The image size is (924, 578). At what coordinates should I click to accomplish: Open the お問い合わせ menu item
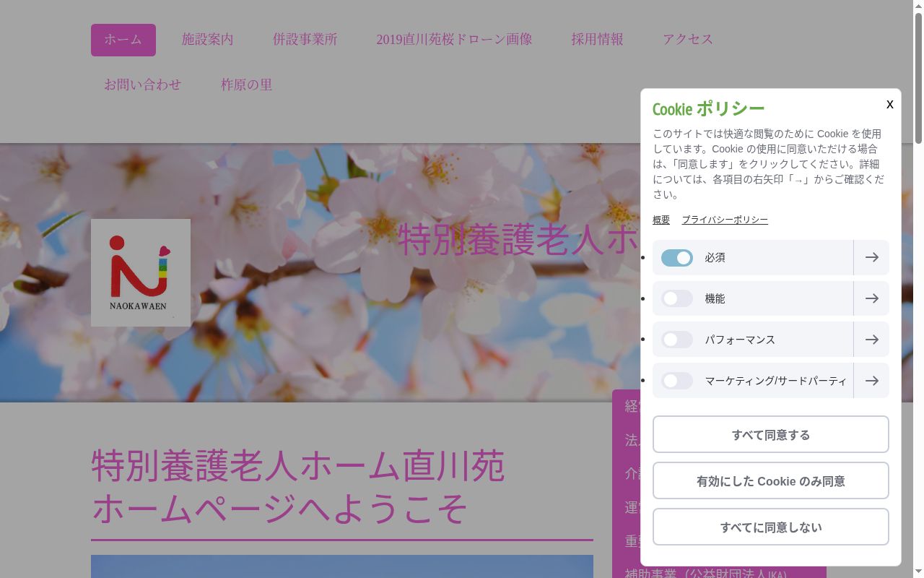143,85
